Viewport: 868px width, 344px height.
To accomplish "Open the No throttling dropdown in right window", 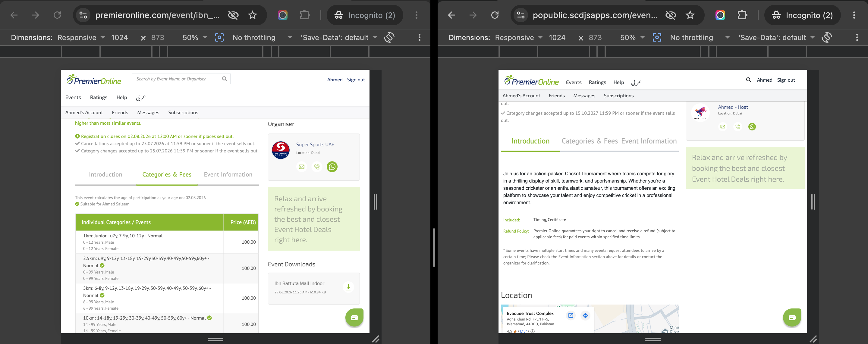I will [700, 37].
